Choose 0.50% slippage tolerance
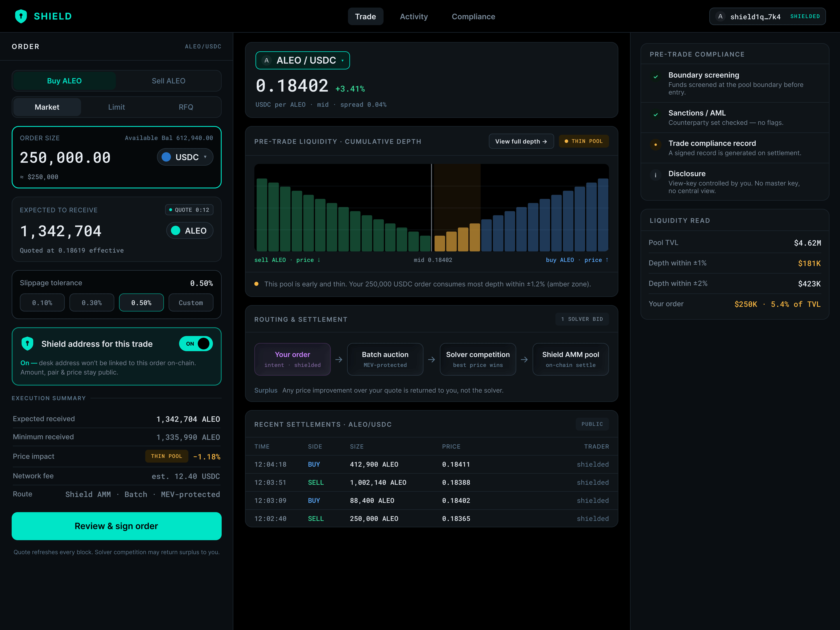Viewport: 840px width, 630px height. [141, 303]
